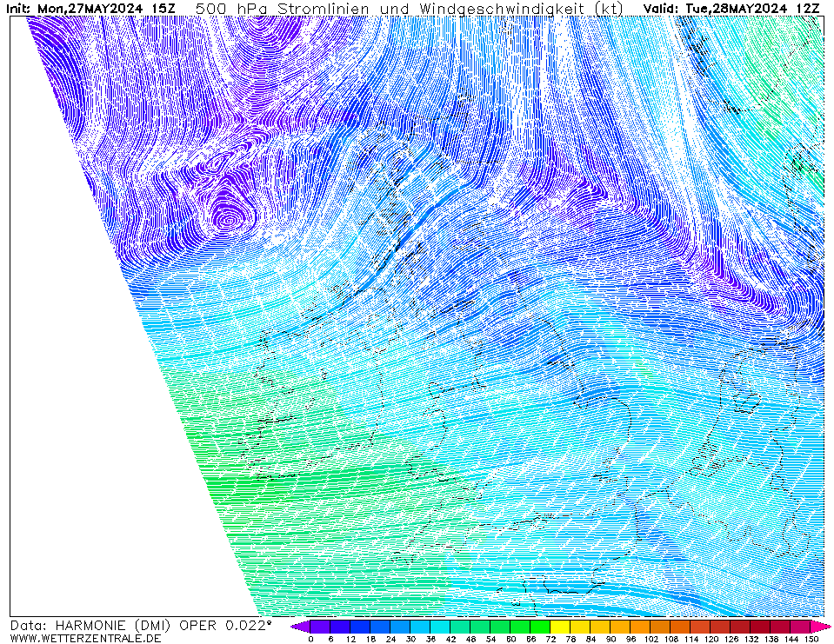Click the 'Valid: Tue,28MAY2024 12Z' text
Screen dimensions: 834x644
[731, 9]
